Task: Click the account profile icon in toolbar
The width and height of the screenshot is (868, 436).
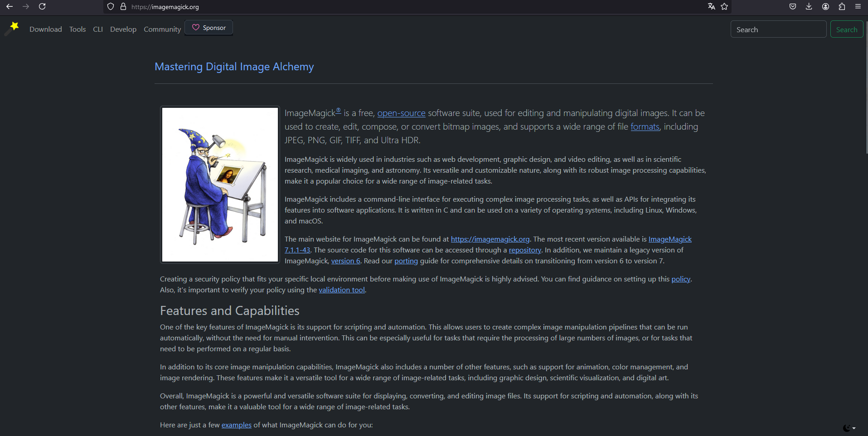Action: click(825, 6)
